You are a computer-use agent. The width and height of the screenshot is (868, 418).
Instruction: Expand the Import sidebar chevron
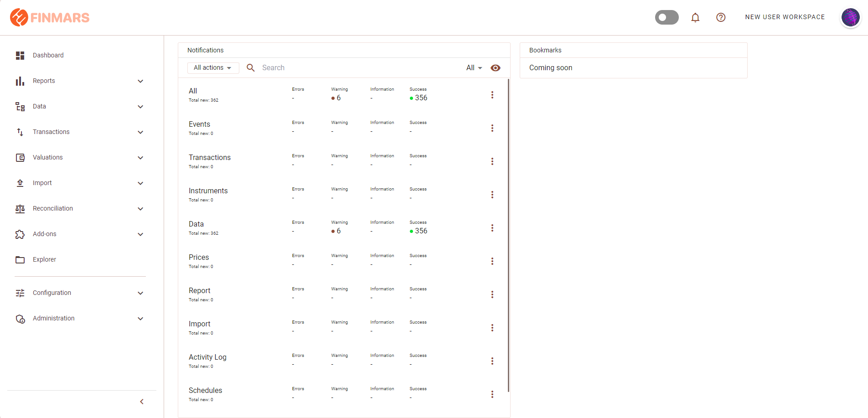pyautogui.click(x=140, y=183)
